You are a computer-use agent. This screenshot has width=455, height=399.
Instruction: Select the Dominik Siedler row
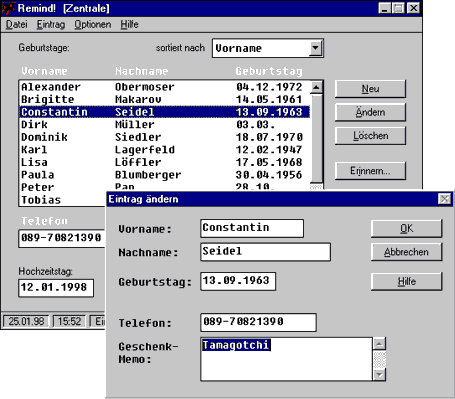pos(165,137)
